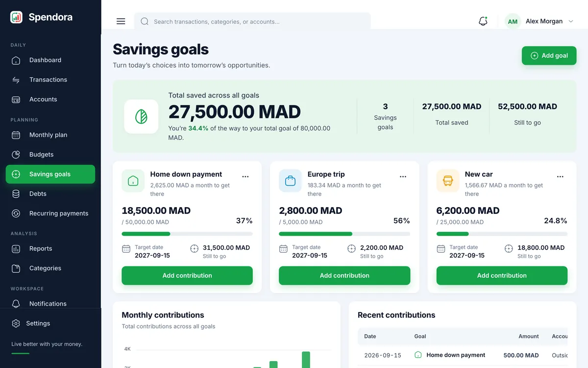
Task: Add contribution to Europe trip
Action: 344,276
